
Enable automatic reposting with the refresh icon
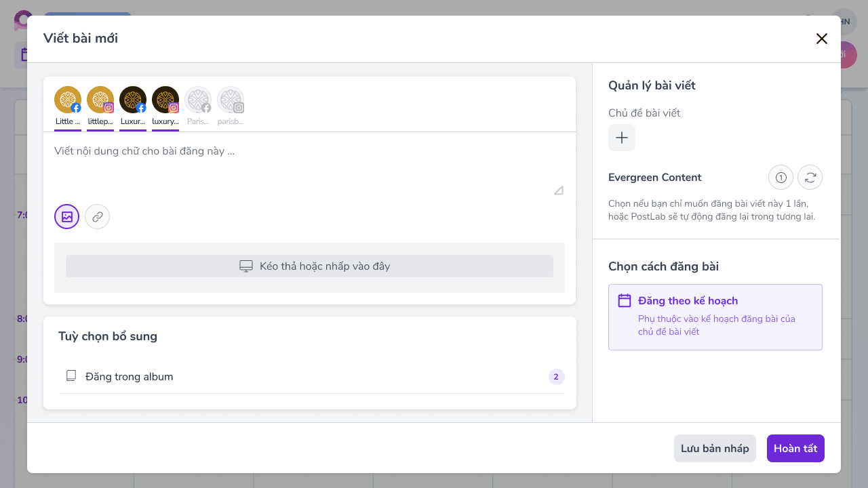tap(810, 177)
